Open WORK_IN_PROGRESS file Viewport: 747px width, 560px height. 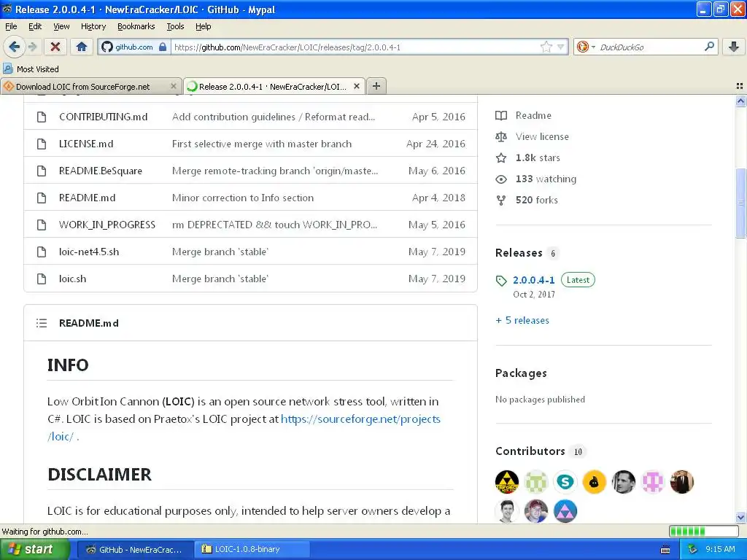click(x=107, y=225)
